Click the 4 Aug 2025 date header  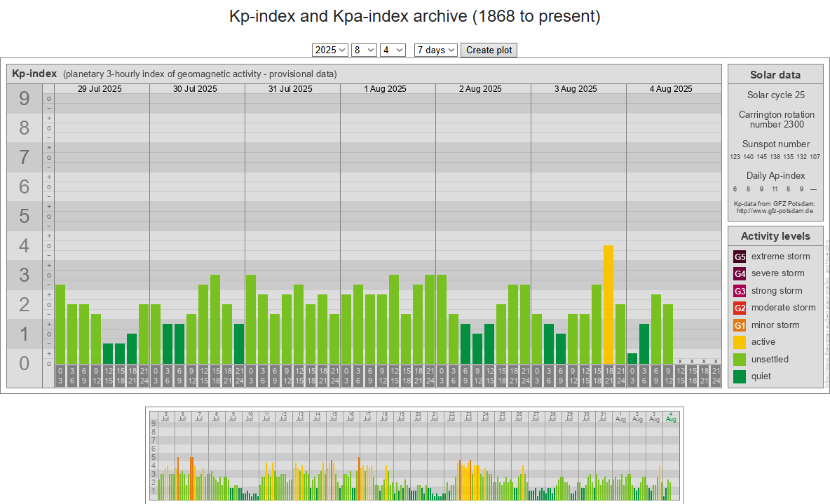[671, 89]
